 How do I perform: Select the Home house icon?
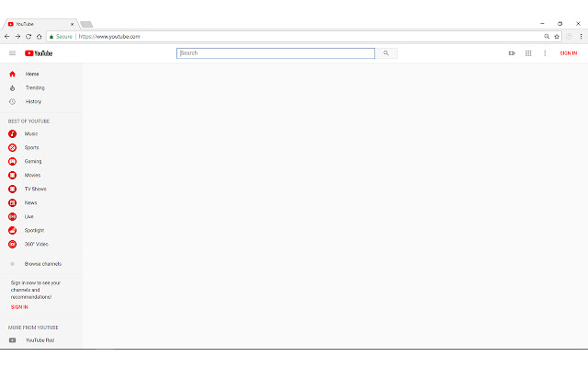point(12,74)
